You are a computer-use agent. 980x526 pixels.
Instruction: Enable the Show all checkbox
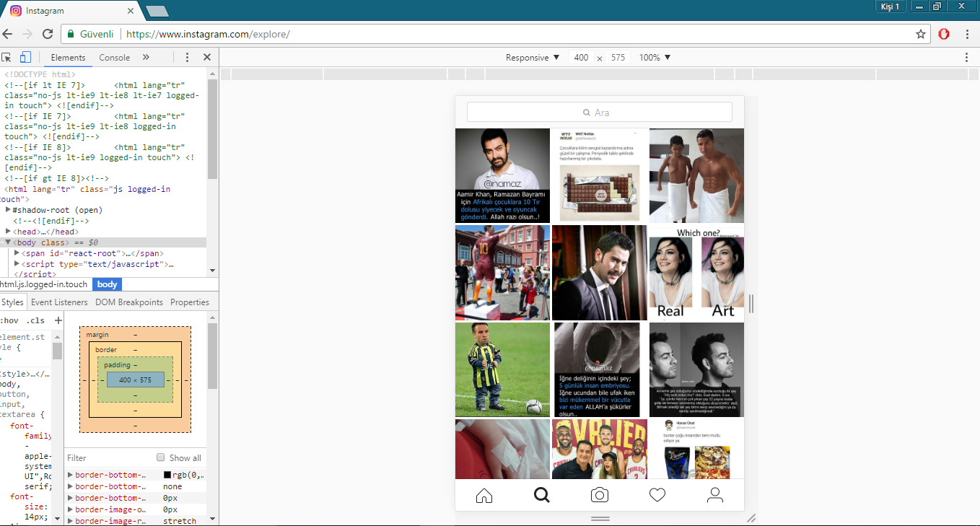coord(161,457)
